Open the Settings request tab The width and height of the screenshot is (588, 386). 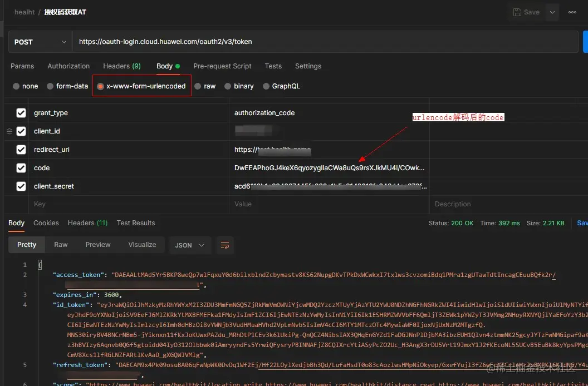(308, 66)
